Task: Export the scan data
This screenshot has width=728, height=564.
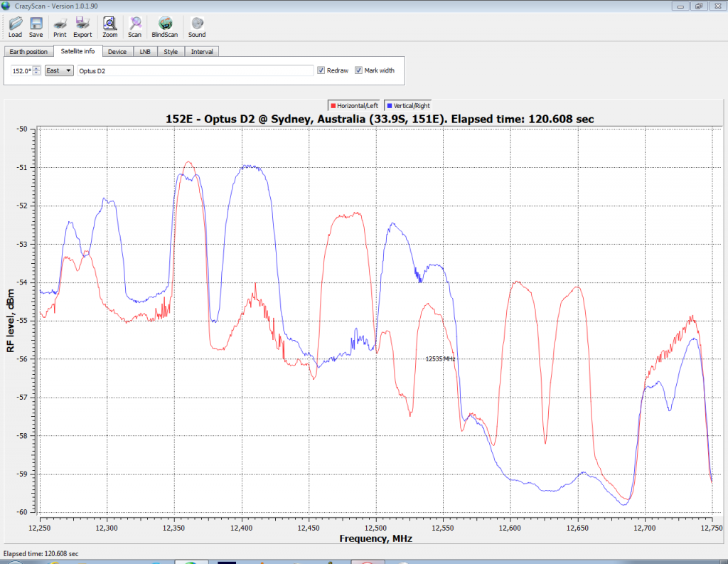Action: tap(82, 27)
